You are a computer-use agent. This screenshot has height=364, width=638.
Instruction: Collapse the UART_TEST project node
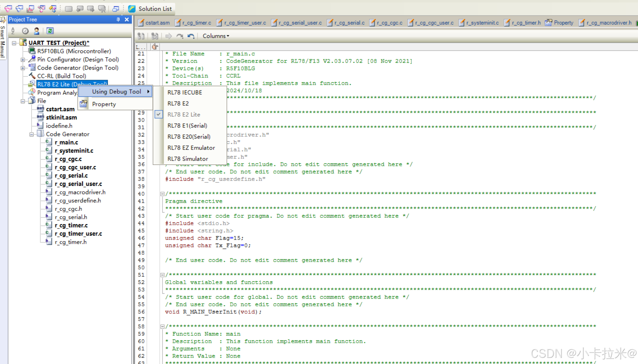[x=14, y=43]
